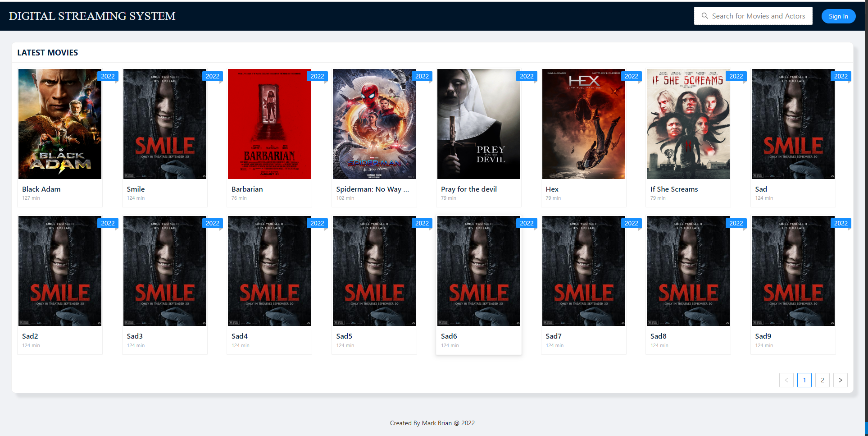Open the Hex movie poster
This screenshot has width=868, height=436.
583,124
